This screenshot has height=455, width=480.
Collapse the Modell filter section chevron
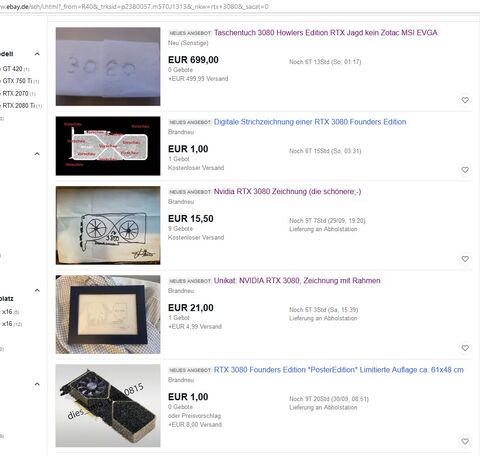pyautogui.click(x=37, y=54)
